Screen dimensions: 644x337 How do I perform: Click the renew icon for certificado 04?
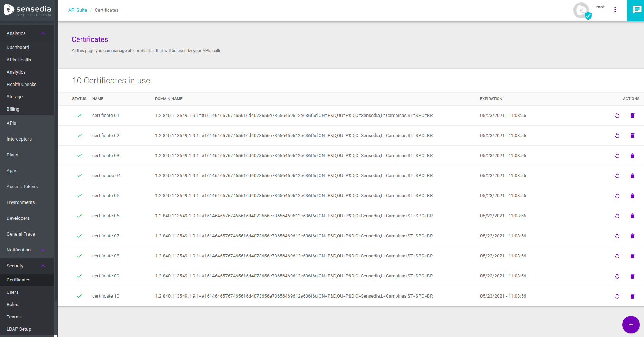(x=617, y=176)
